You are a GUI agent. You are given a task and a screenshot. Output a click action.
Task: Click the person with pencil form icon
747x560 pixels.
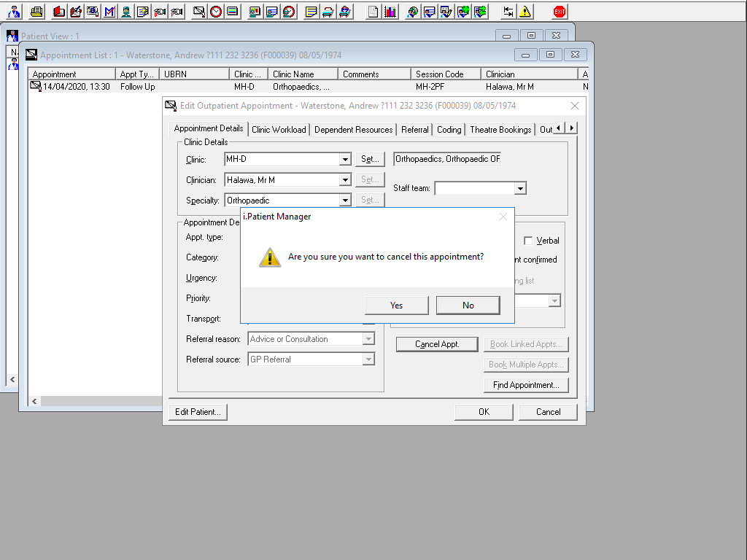[446, 12]
